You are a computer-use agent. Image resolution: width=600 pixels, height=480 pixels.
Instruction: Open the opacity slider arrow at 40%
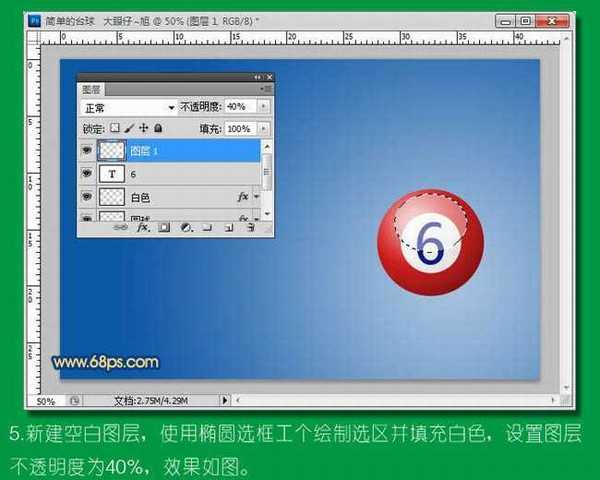[x=263, y=106]
